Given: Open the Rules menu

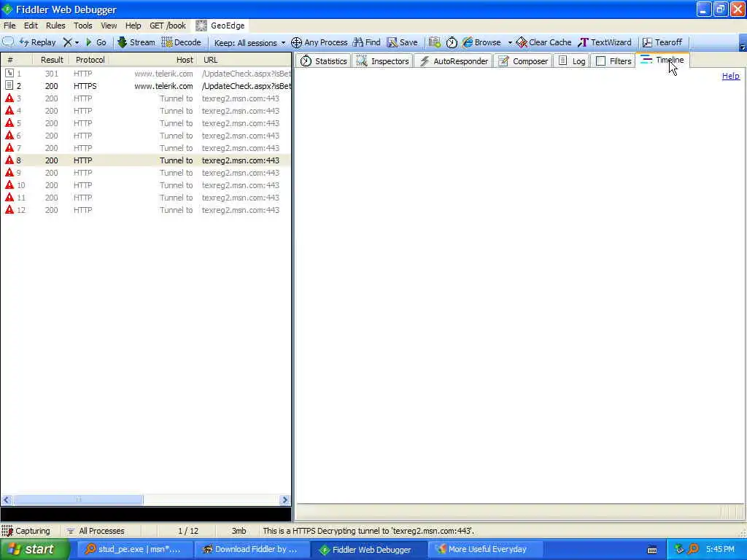Looking at the screenshot, I should [55, 26].
